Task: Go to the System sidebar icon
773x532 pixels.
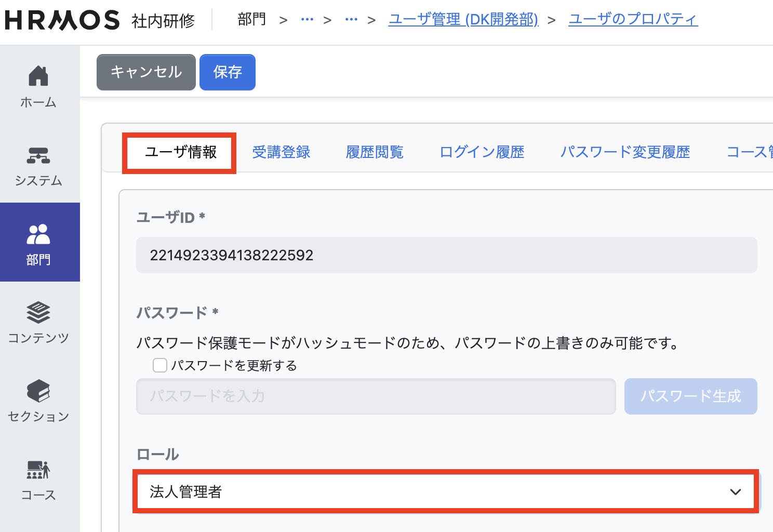Action: (x=38, y=155)
